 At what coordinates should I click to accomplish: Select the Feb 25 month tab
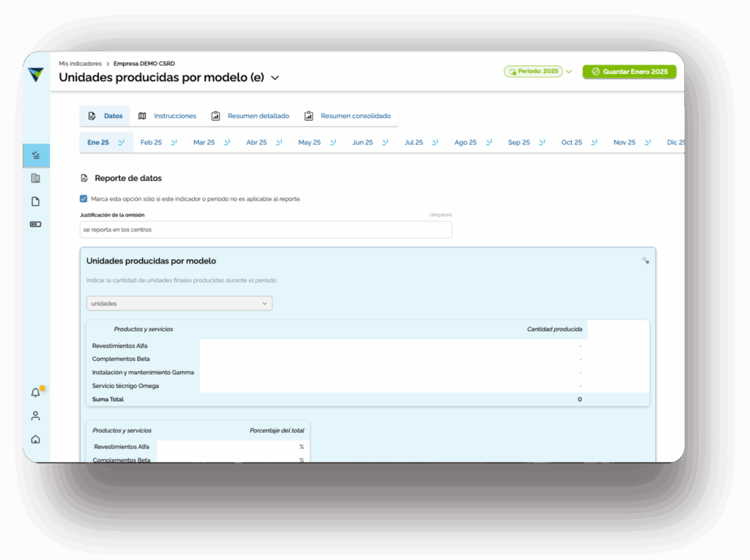coord(151,143)
